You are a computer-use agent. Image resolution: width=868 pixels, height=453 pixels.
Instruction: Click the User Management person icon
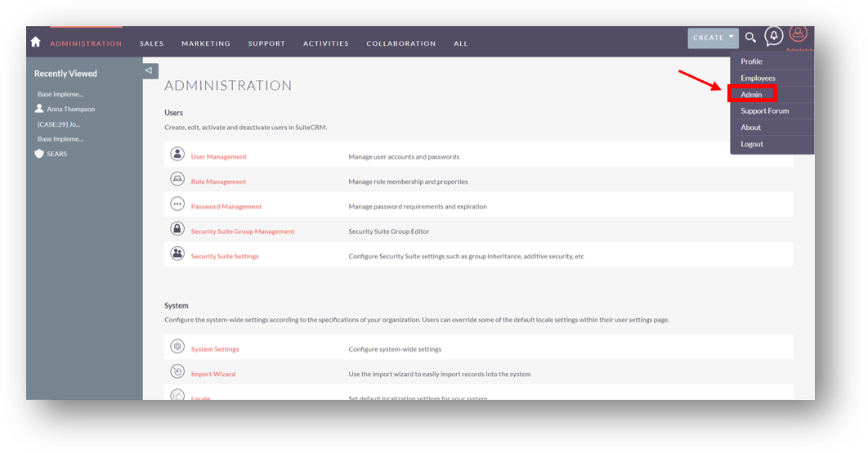pyautogui.click(x=177, y=154)
